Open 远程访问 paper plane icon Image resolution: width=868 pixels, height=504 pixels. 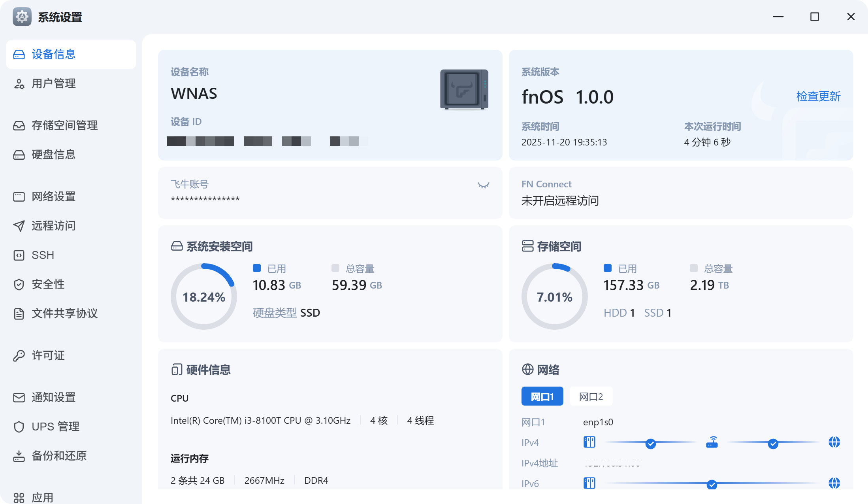(19, 226)
